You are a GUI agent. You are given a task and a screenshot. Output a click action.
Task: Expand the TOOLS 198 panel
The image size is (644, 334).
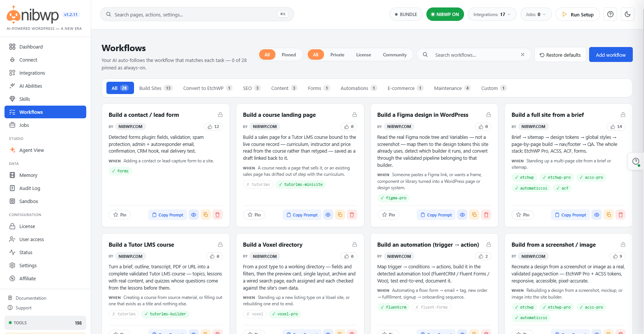(x=45, y=323)
